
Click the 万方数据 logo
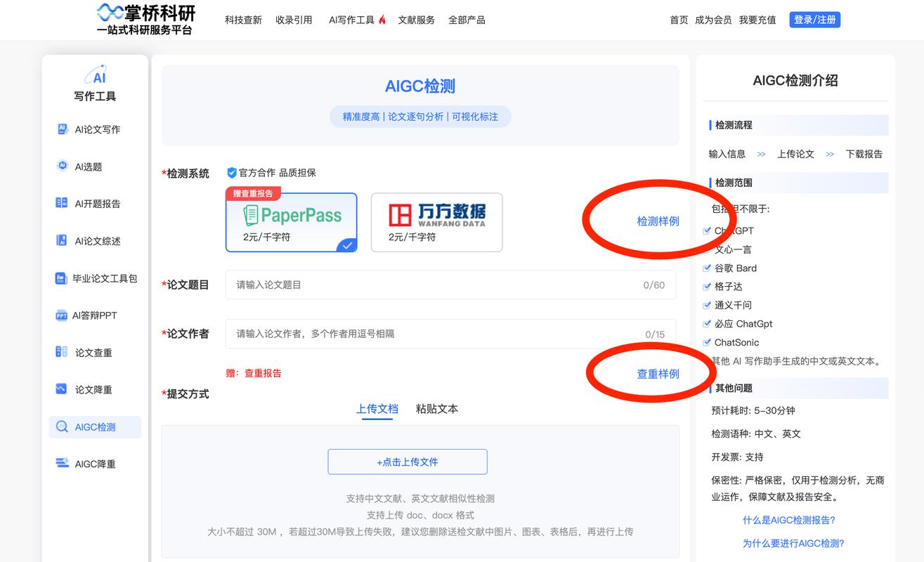coord(436,215)
